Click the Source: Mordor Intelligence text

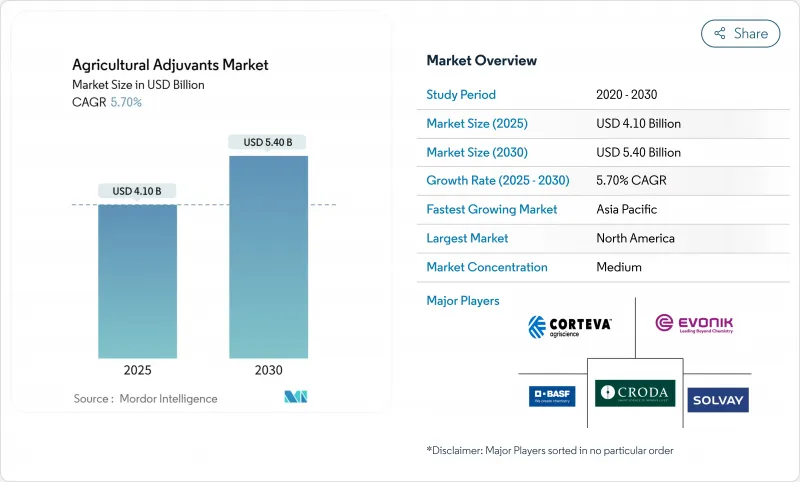click(145, 399)
